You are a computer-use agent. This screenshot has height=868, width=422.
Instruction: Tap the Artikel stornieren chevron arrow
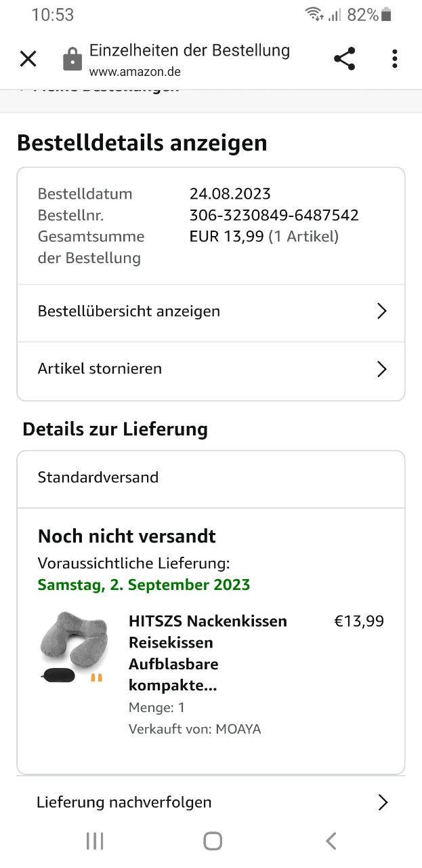(x=382, y=369)
